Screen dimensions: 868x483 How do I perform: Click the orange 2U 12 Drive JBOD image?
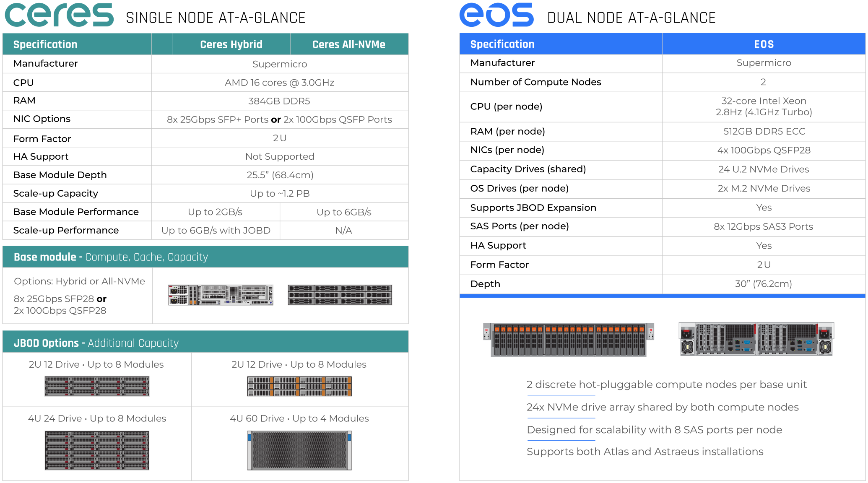(x=299, y=386)
